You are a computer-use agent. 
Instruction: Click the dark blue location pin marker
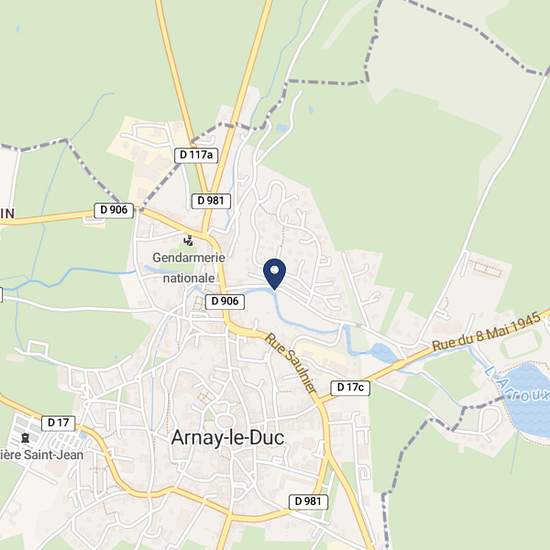[275, 274]
